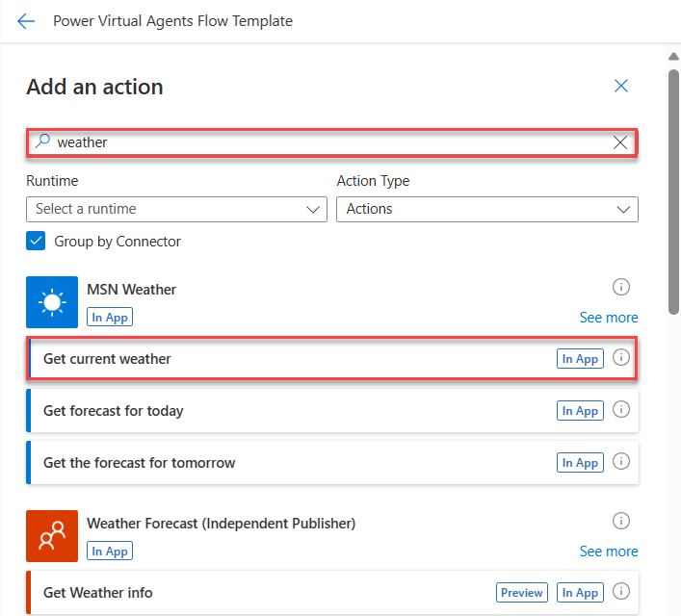This screenshot has width=681, height=616.
Task: Show info for forecast for tomorrow
Action: tap(621, 461)
